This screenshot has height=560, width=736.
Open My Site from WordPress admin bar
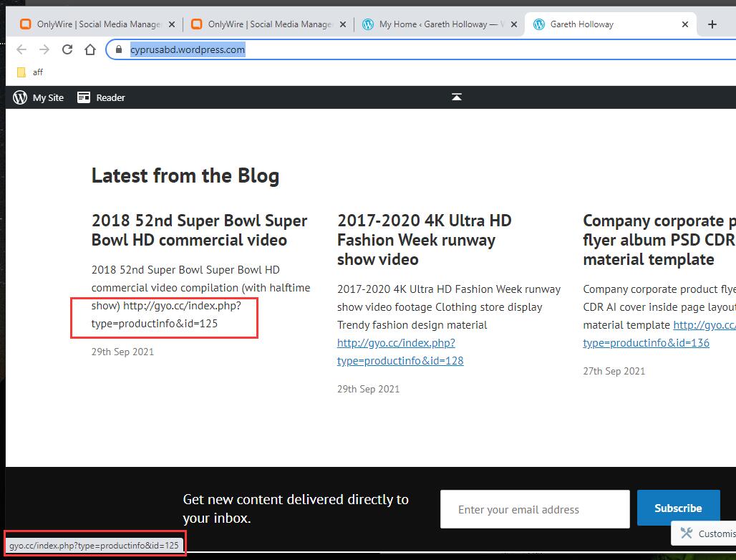[39, 97]
